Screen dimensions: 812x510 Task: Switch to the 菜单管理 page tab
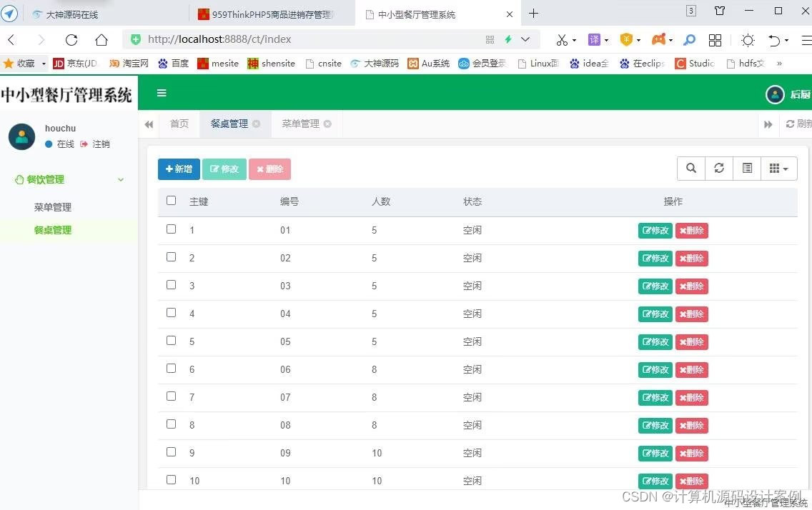point(300,124)
